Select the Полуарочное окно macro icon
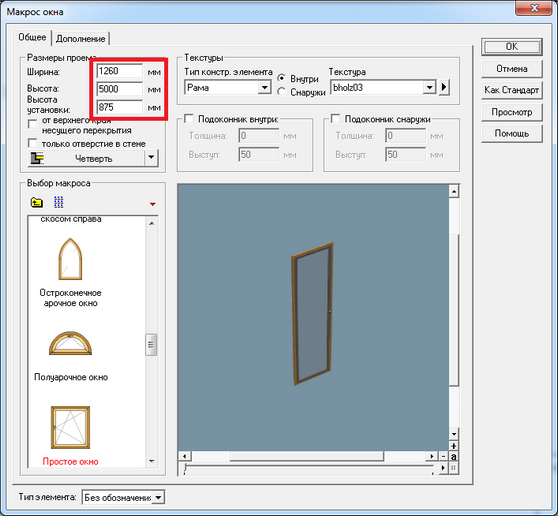 tap(70, 343)
